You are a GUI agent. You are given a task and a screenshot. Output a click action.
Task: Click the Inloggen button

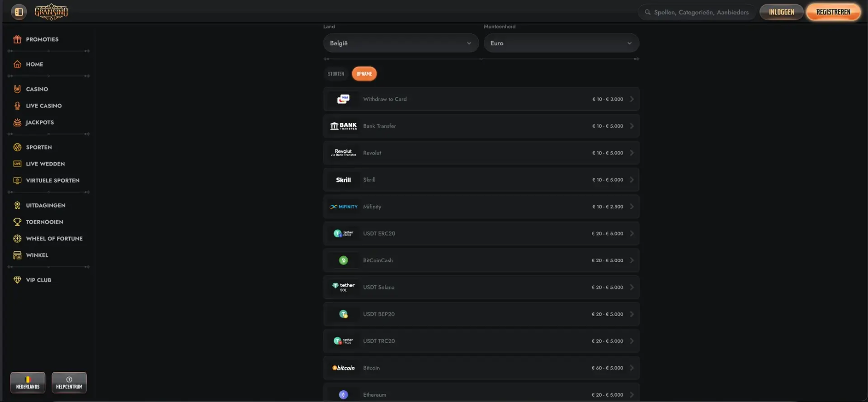781,12
